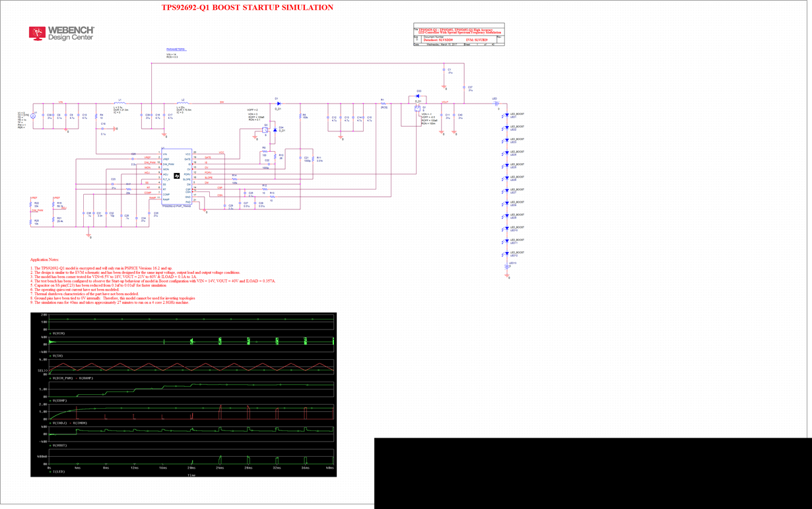Image resolution: width=812 pixels, height=509 pixels.
Task: Click note 7 about thermal shutdown characteristics
Action: click(85, 294)
